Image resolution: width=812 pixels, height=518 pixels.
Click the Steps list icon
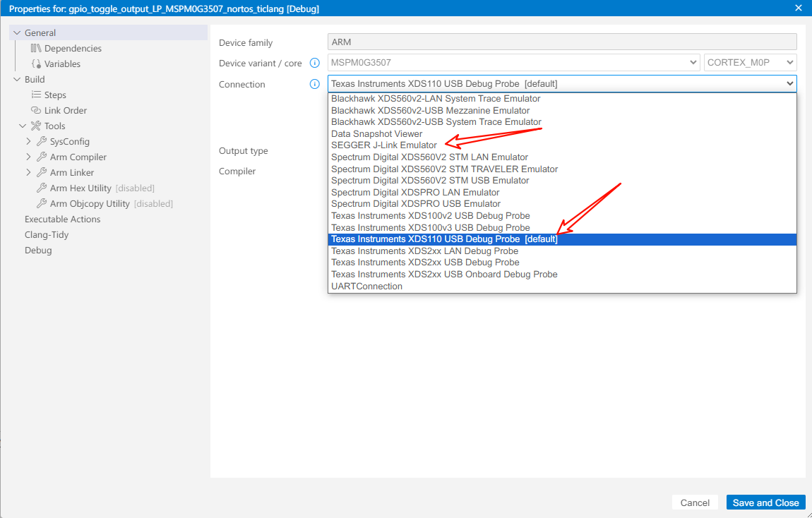click(x=36, y=95)
